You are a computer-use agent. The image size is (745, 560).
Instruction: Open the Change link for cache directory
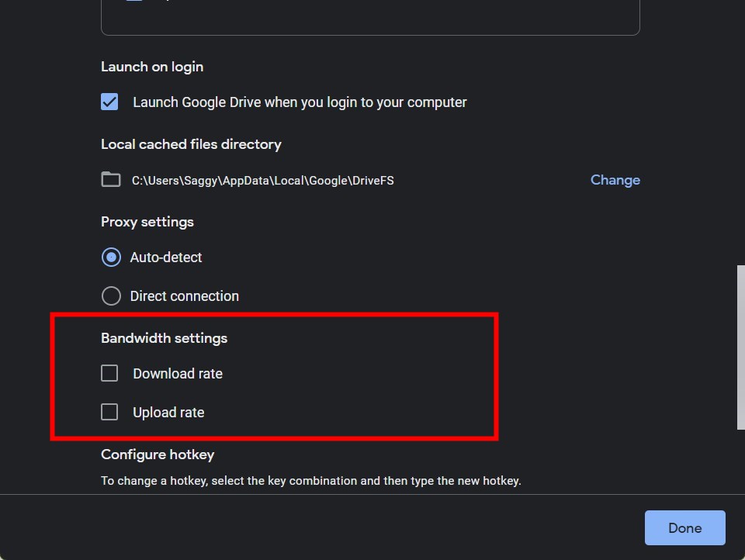coord(615,179)
